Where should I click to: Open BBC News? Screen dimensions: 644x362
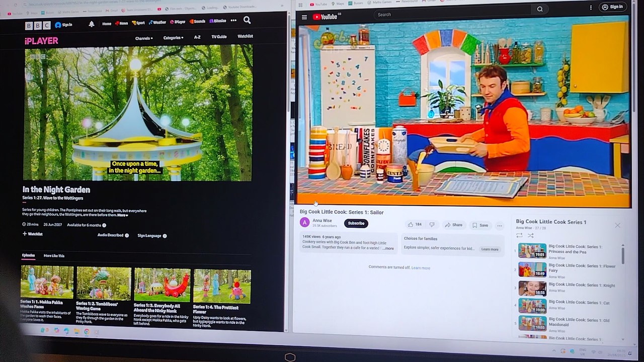tap(121, 23)
